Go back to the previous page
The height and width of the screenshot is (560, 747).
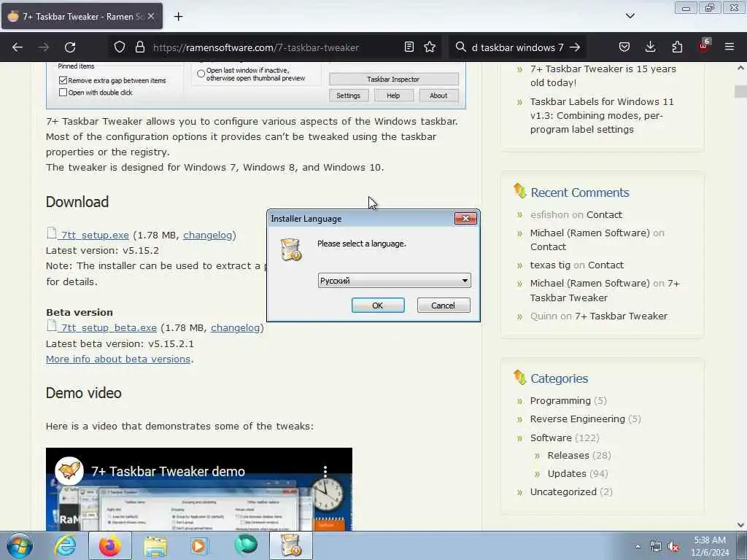tap(18, 47)
